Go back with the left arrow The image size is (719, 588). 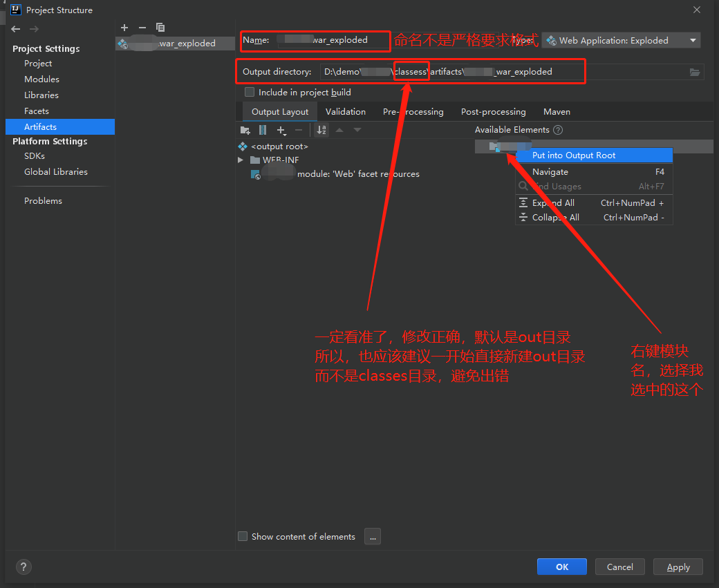(16, 29)
